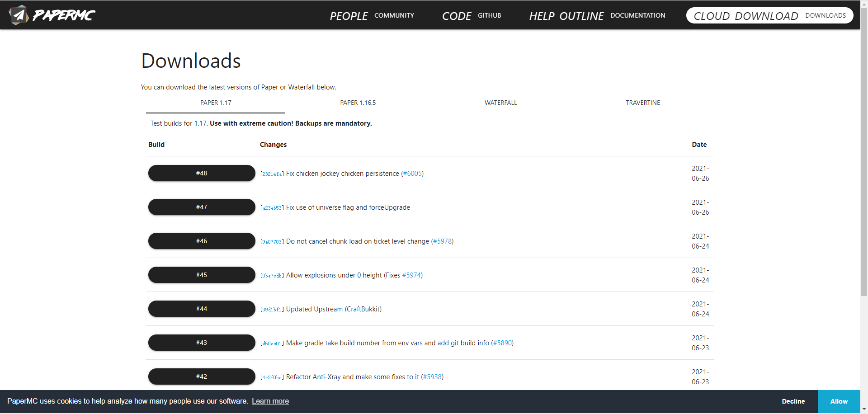Click the 2021-06-24 date in the #46 row
868x414 pixels.
click(x=700, y=241)
